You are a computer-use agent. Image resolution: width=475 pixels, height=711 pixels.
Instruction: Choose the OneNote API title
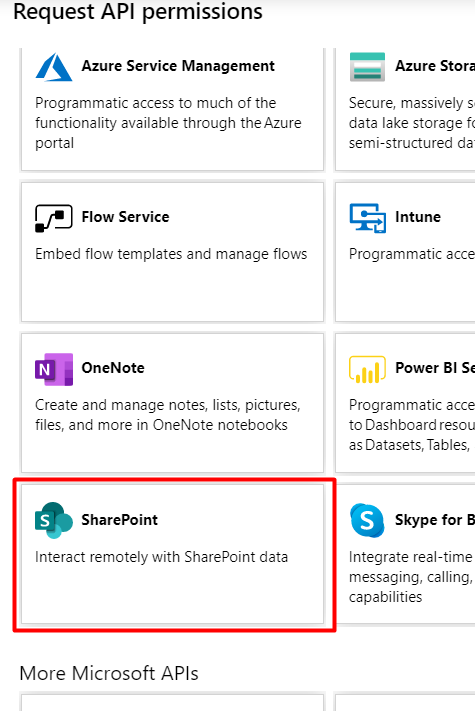(113, 368)
